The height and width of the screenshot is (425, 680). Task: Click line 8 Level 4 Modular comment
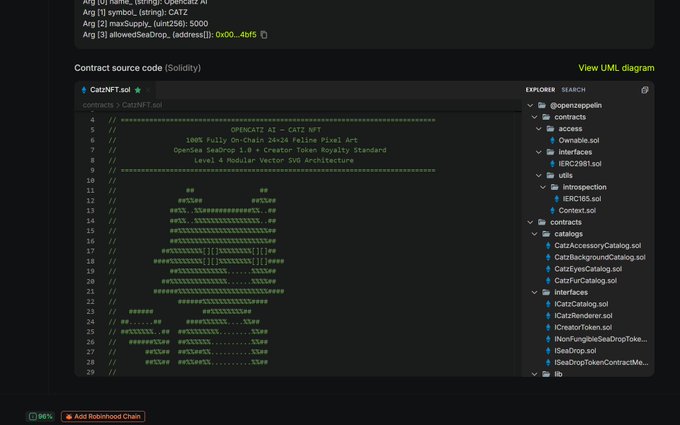(274, 160)
